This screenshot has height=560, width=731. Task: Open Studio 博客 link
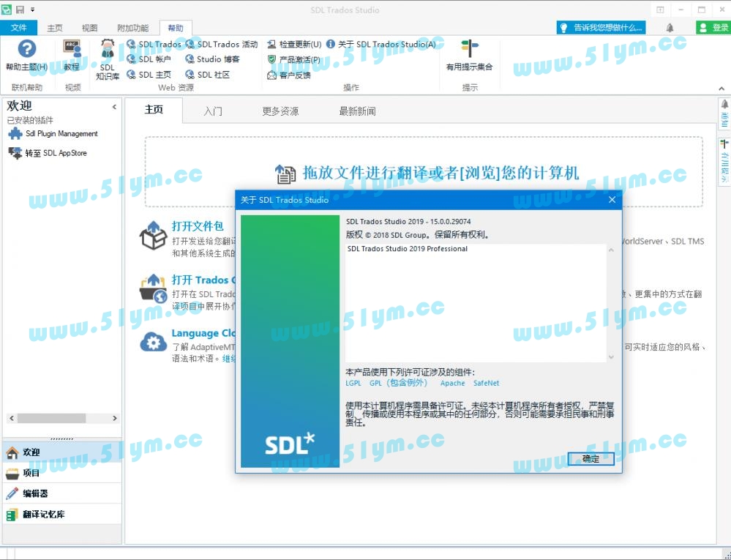pos(212,59)
